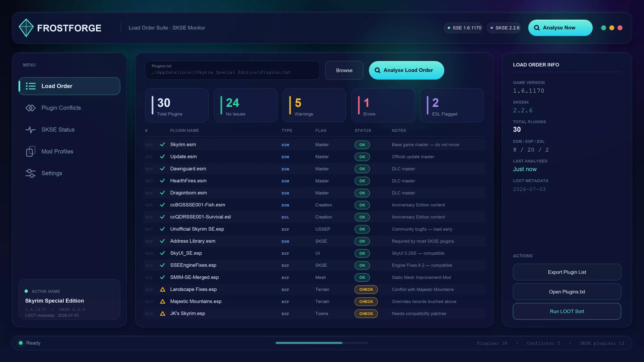Click the Settings sliders icon
644x362 pixels.
[x=31, y=173]
